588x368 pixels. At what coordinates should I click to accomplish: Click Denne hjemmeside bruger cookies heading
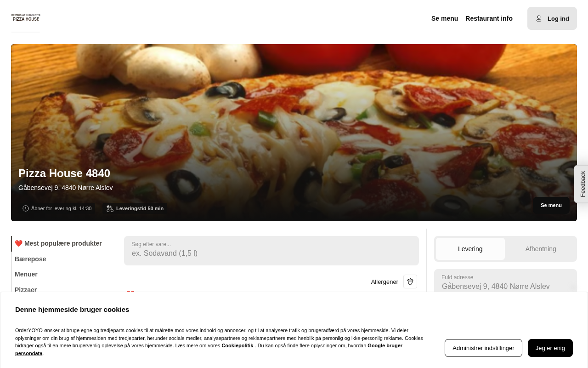coord(72,309)
